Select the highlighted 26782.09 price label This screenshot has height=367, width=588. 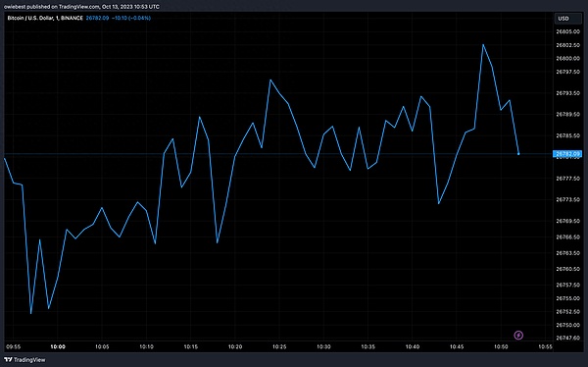coord(567,154)
